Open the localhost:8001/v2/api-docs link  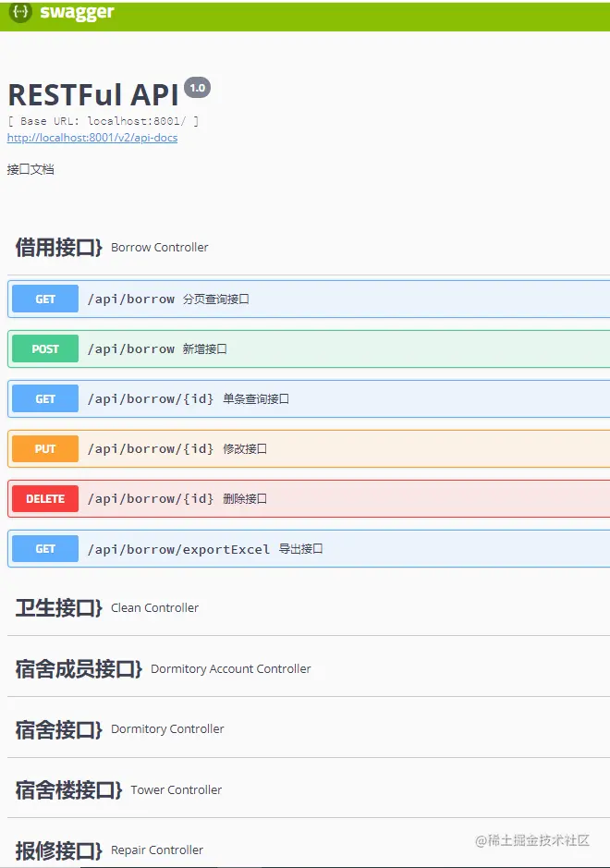click(x=92, y=138)
